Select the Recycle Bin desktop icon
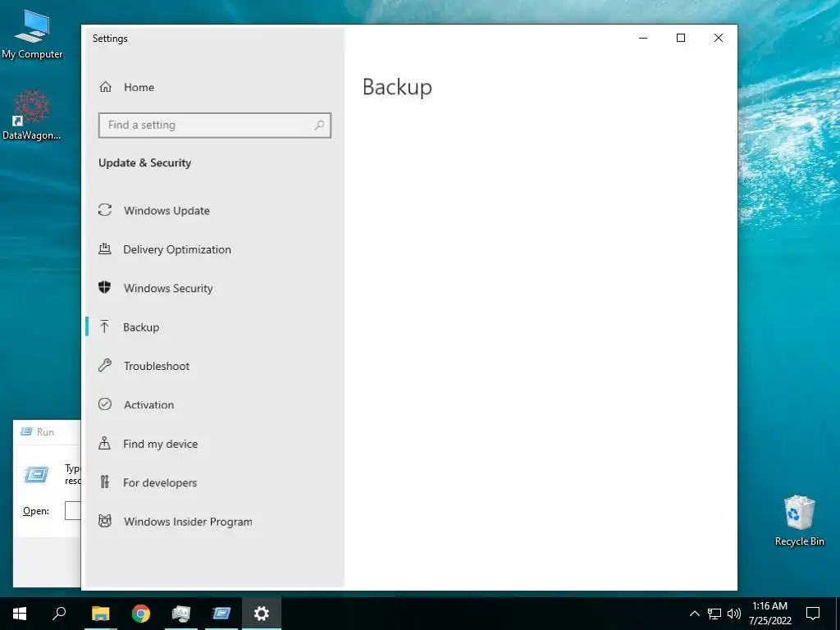Image resolution: width=840 pixels, height=630 pixels. coord(799,521)
